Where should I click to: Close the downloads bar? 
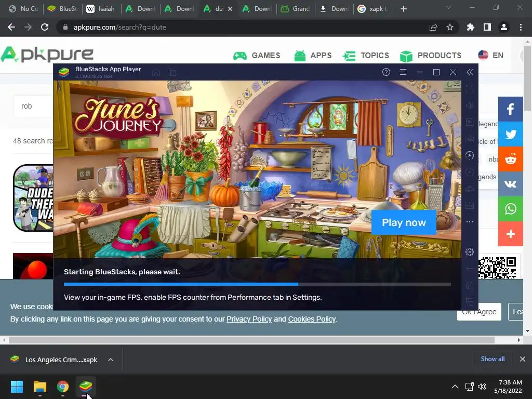pos(523,359)
